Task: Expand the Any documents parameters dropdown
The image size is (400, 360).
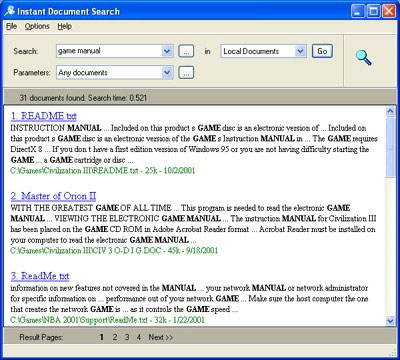Action: [167, 73]
